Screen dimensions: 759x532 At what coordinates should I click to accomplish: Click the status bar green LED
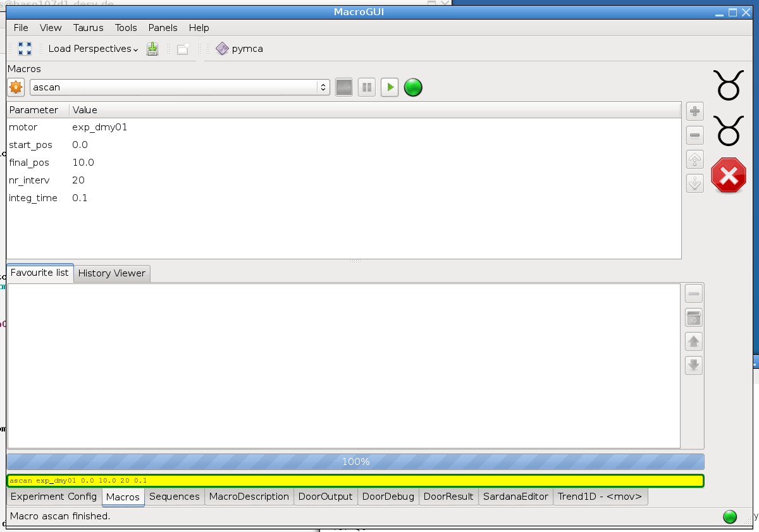click(730, 517)
